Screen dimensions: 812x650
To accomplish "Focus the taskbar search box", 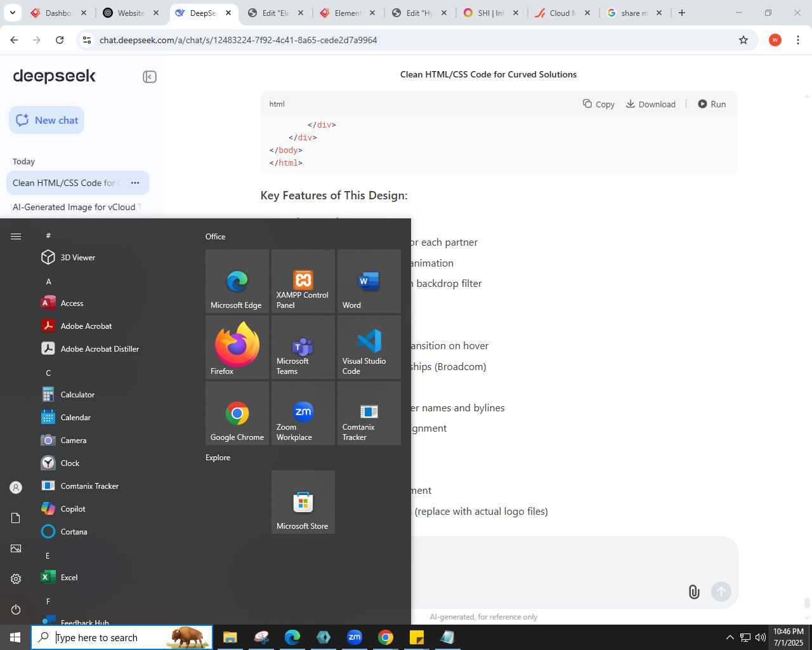I will (122, 637).
